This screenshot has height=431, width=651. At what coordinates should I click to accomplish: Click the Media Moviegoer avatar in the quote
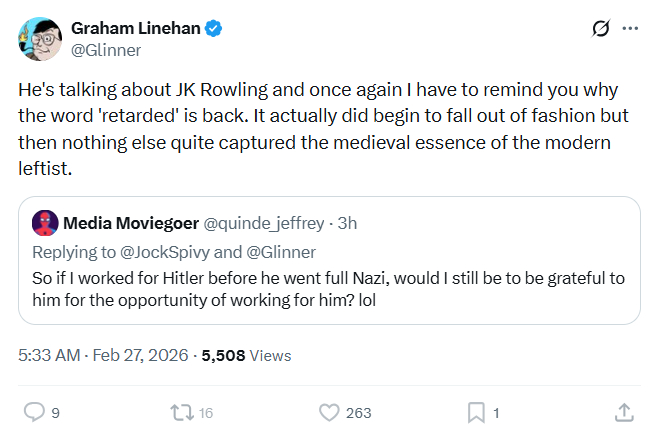tap(44, 221)
